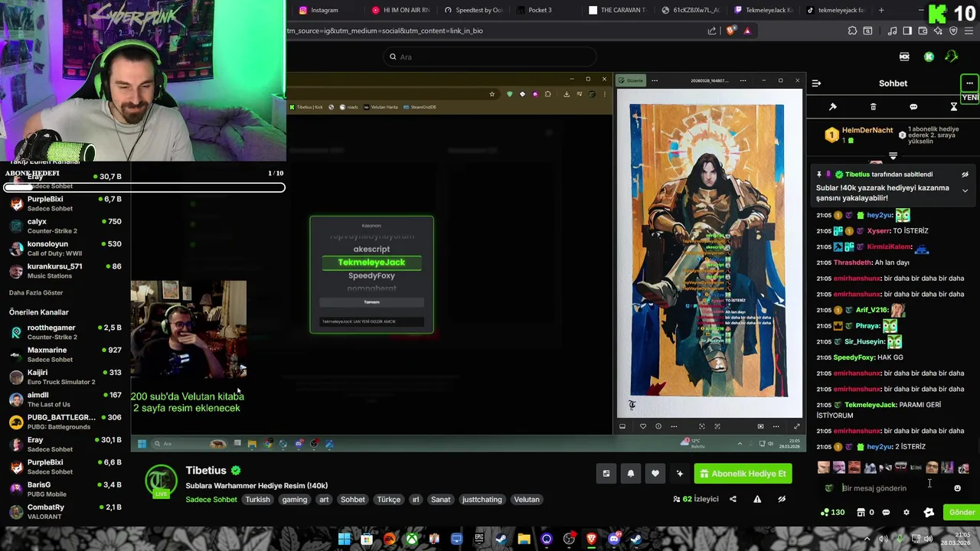Click the Brave Shields lion icon

pos(730,31)
